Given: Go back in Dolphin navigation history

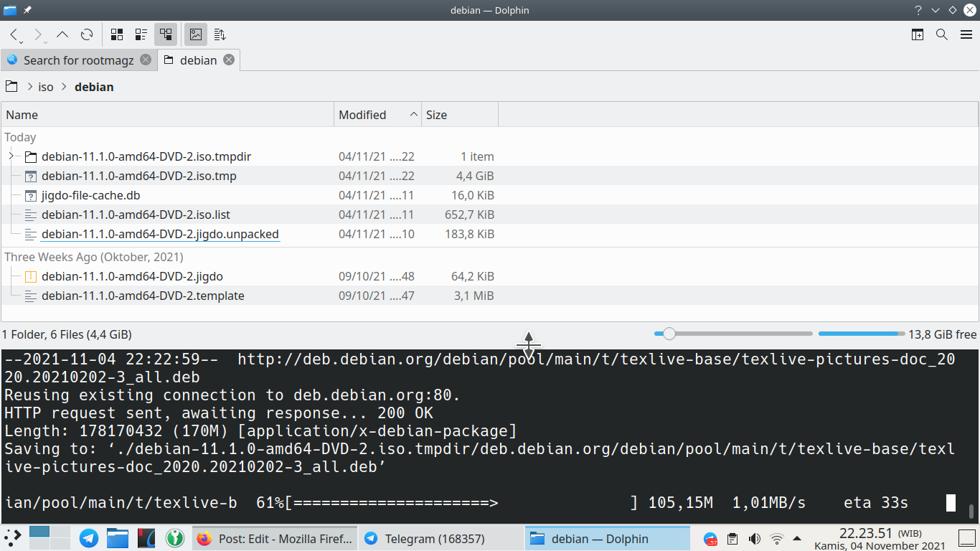Looking at the screenshot, I should tap(14, 34).
